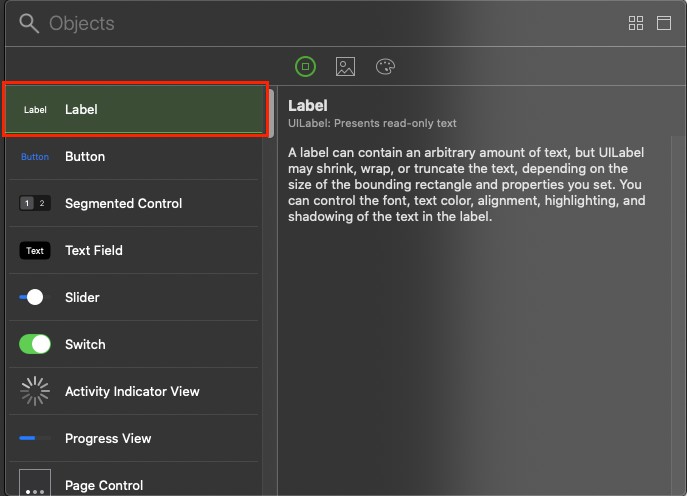The image size is (687, 496).
Task: Select the Progress View object
Action: point(134,438)
